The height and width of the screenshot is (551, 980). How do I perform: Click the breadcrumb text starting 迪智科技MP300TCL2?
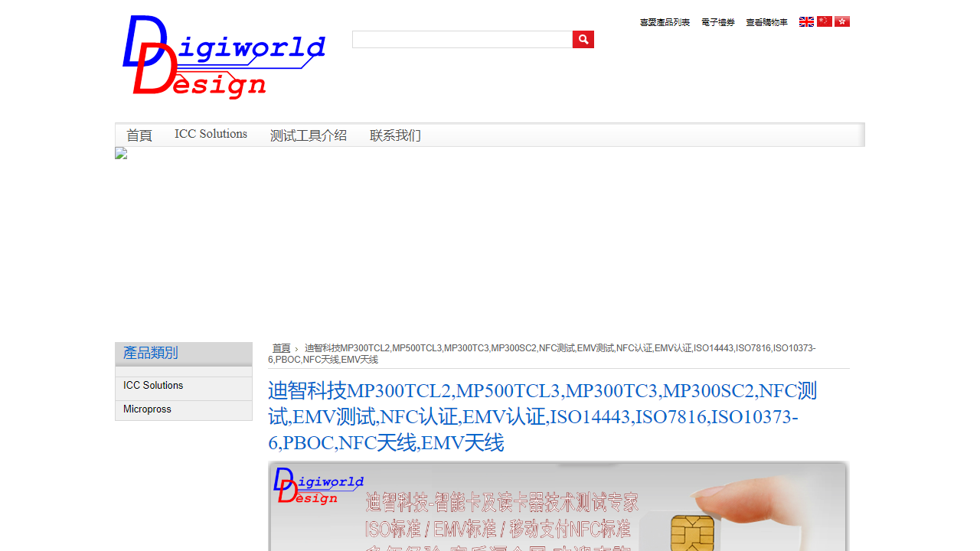(x=542, y=354)
